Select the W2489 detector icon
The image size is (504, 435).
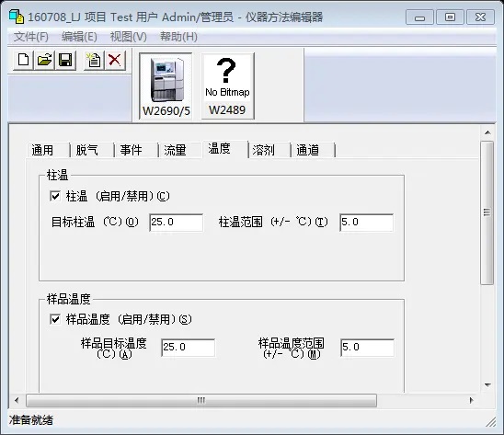click(227, 86)
